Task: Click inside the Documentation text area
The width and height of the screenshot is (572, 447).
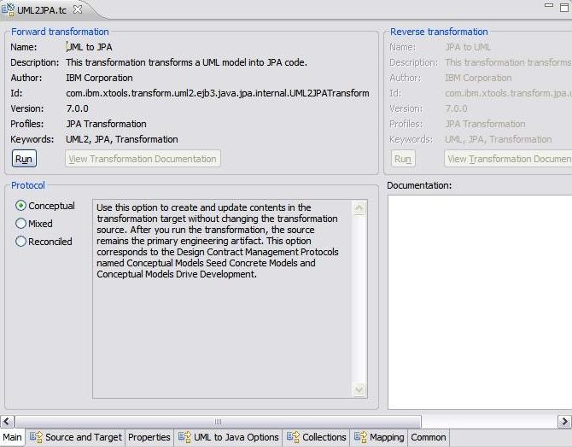Action: pos(479,302)
